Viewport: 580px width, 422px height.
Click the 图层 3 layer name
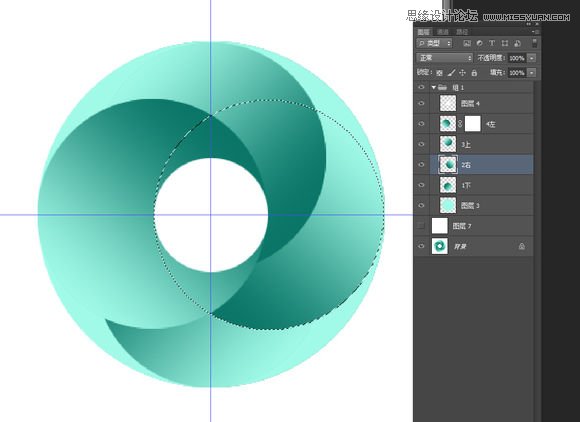pos(470,205)
